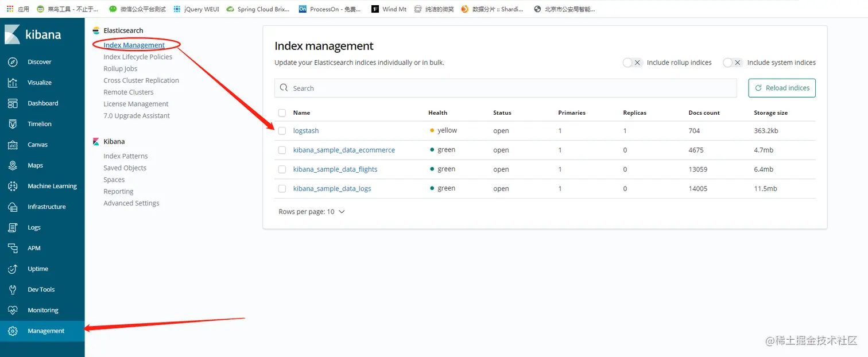Check the select-all indices checkbox

(x=282, y=112)
